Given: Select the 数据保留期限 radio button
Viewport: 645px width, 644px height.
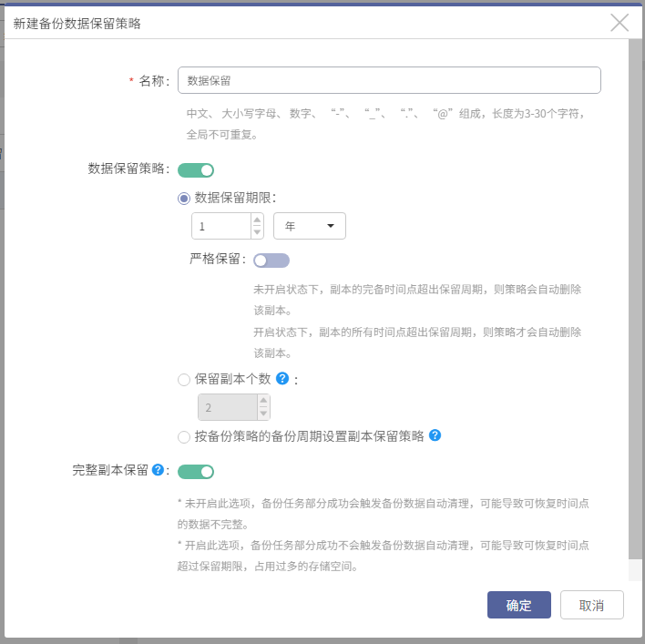Looking at the screenshot, I should (x=184, y=199).
